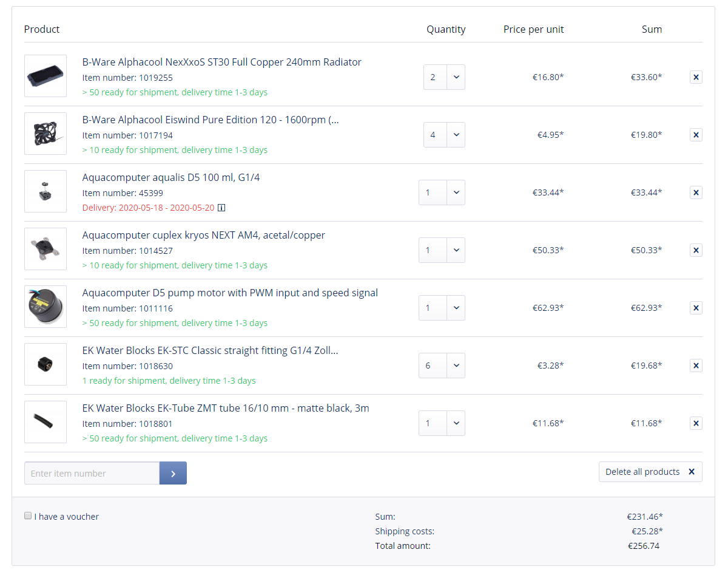Open EK-STC Classic straight fitting link

click(x=211, y=350)
